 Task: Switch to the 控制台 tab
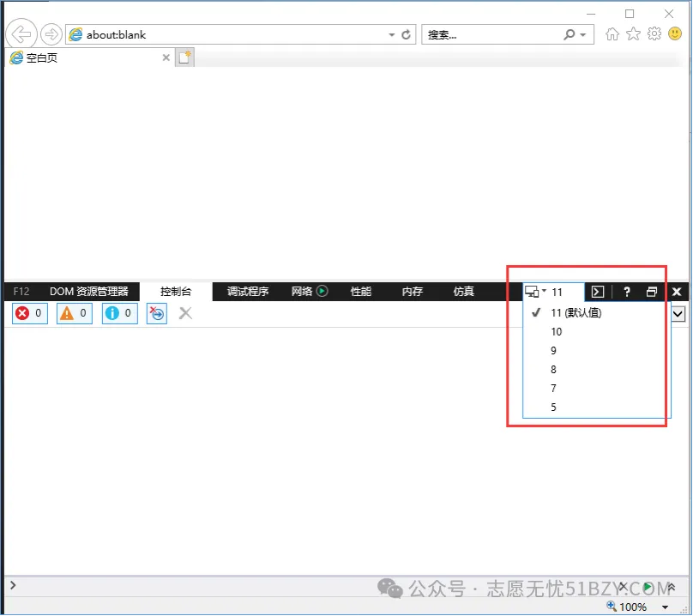coord(176,292)
